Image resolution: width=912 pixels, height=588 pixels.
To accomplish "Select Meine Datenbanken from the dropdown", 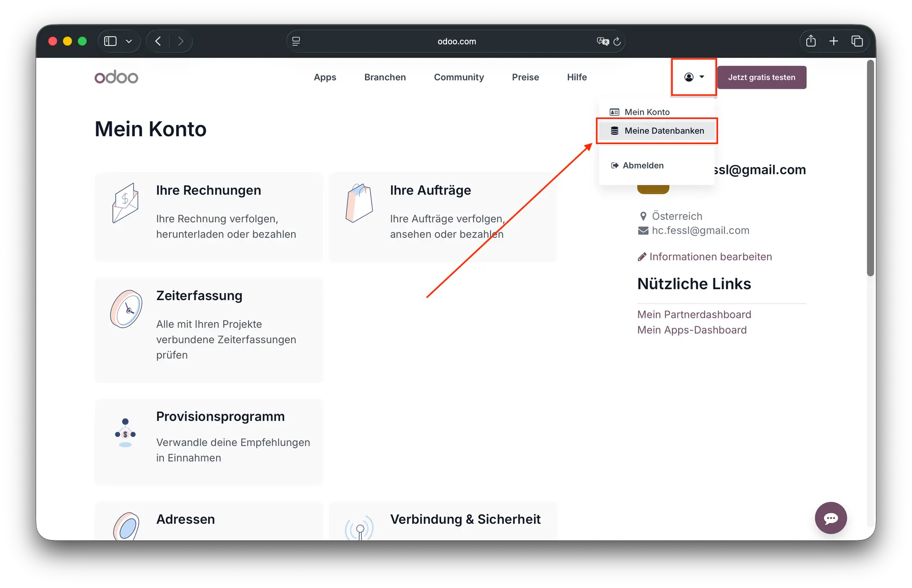I will [657, 131].
